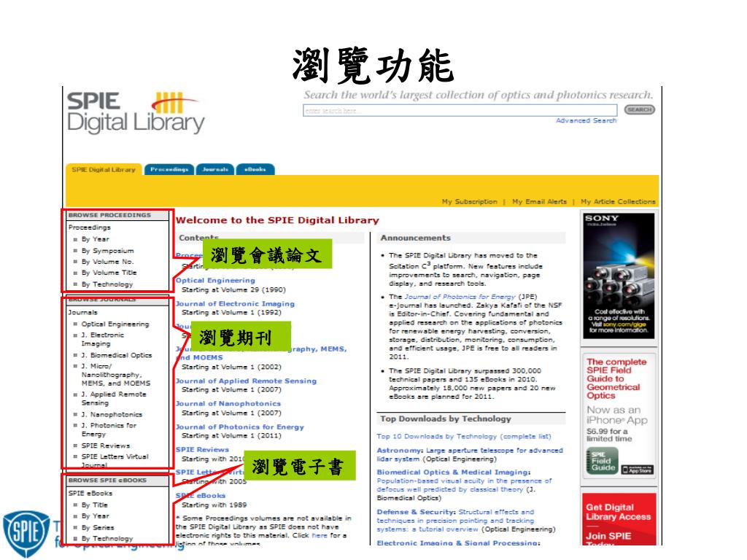
Task: Open Journal of Photonics for Energy content link
Action: (x=239, y=427)
